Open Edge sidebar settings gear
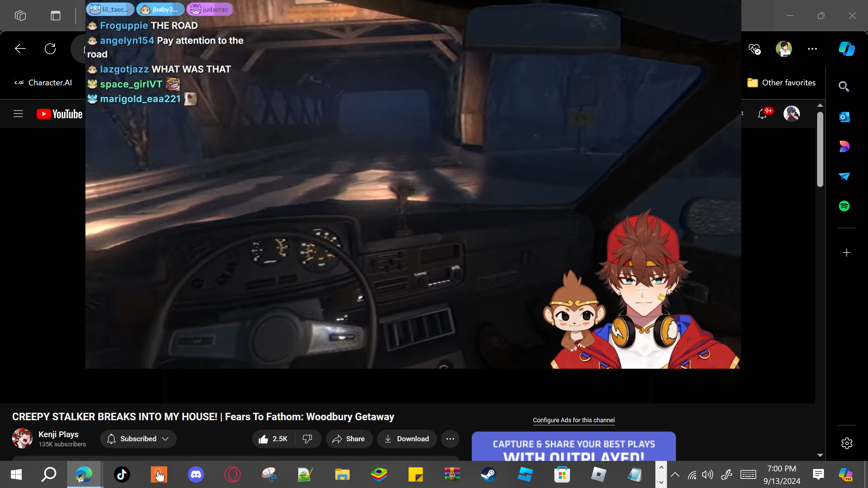This screenshot has width=868, height=488. pyautogui.click(x=847, y=443)
